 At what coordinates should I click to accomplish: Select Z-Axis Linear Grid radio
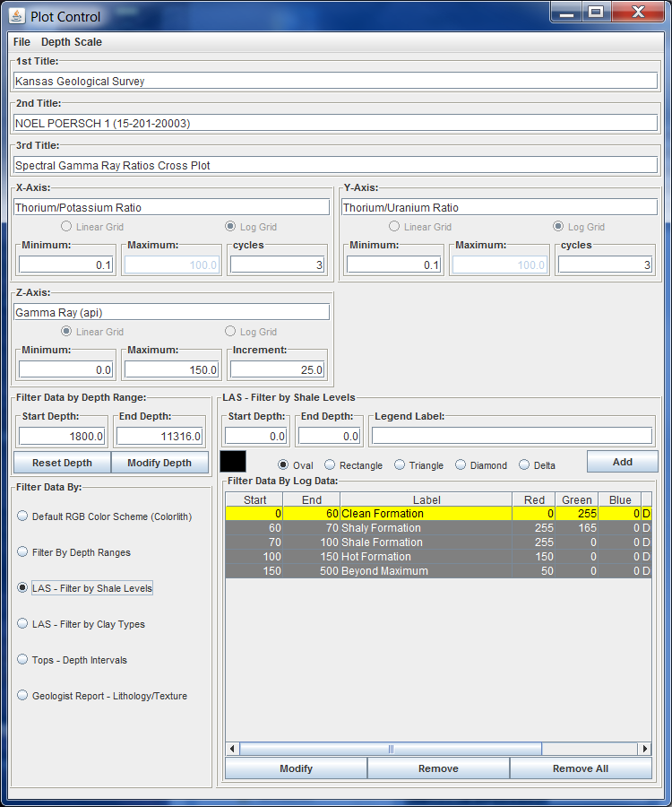click(92, 332)
